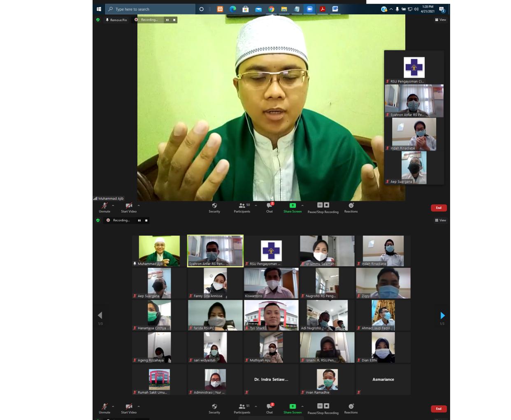Go to next gallery page with blue arrow
This screenshot has height=420, width=511.
coord(442,316)
